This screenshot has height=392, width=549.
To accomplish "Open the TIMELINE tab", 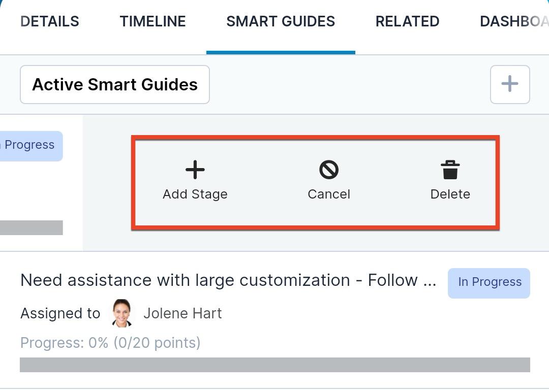I will point(152,21).
